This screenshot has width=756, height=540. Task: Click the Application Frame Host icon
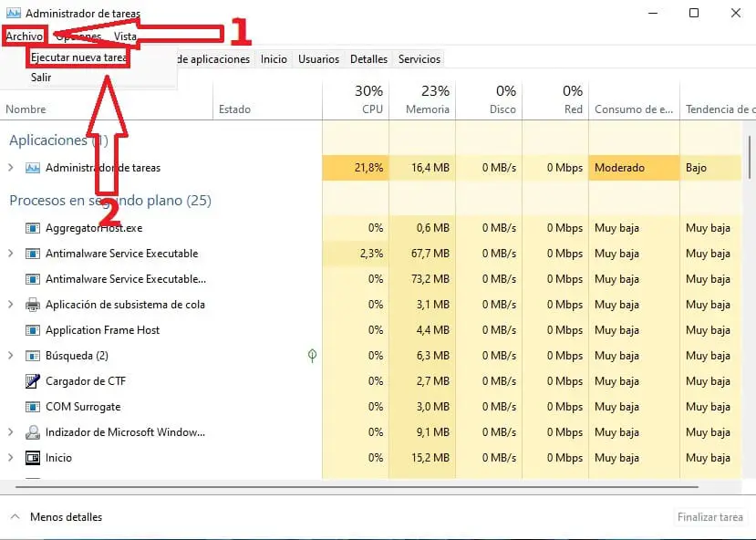(x=33, y=330)
